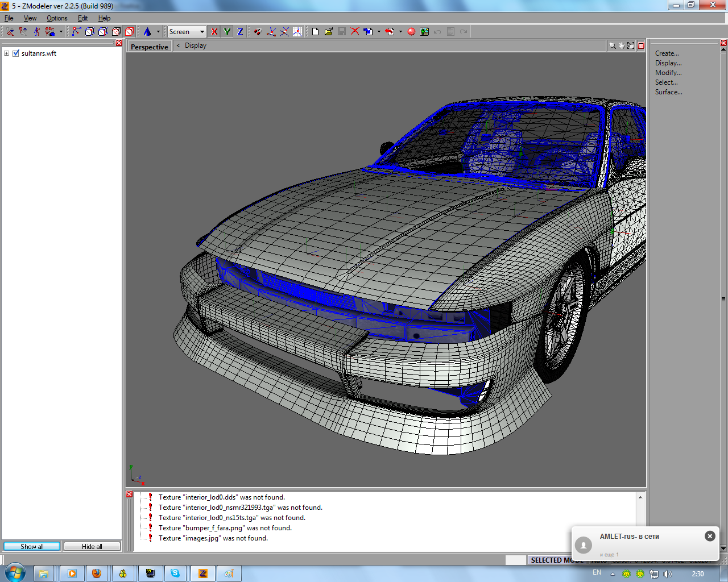Open the textures browser icon
This screenshot has height=582, width=728.
click(x=424, y=32)
